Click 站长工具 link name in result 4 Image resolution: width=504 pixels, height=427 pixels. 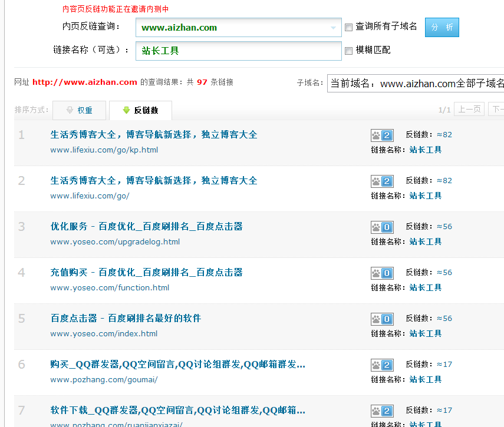pos(425,287)
